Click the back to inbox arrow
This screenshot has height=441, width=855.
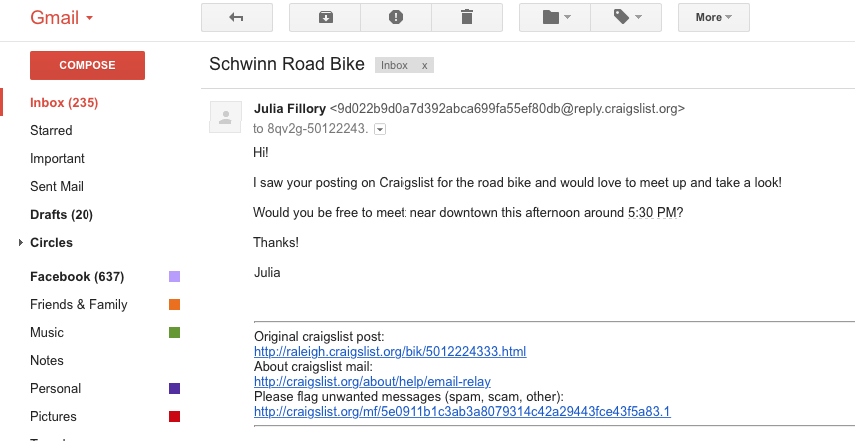coord(236,17)
